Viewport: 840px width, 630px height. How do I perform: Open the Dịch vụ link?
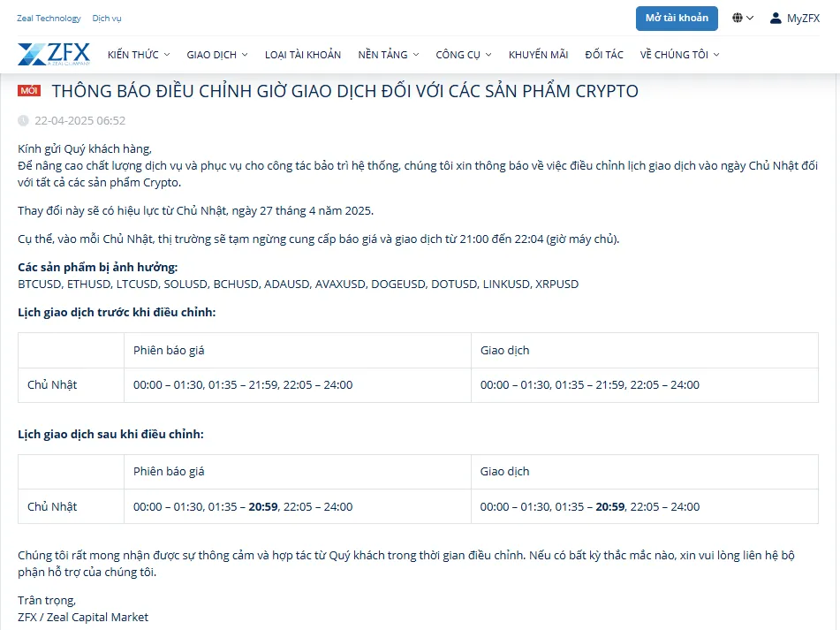pyautogui.click(x=107, y=19)
